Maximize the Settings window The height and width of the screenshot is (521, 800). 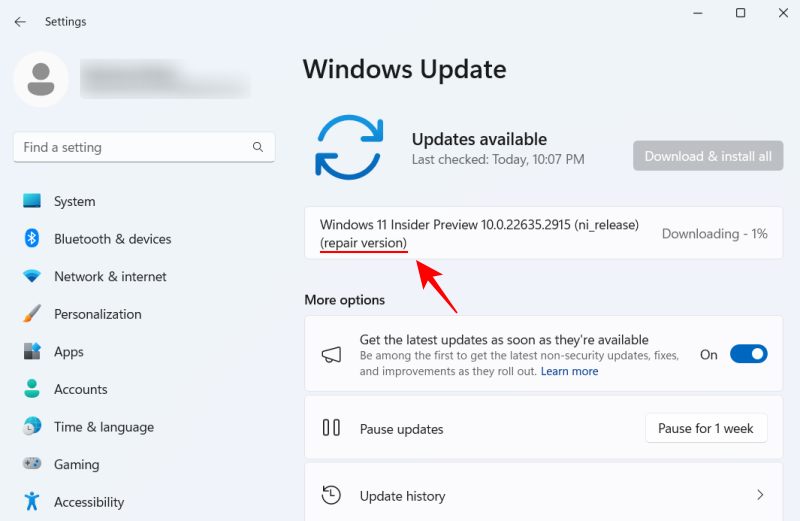coord(740,13)
